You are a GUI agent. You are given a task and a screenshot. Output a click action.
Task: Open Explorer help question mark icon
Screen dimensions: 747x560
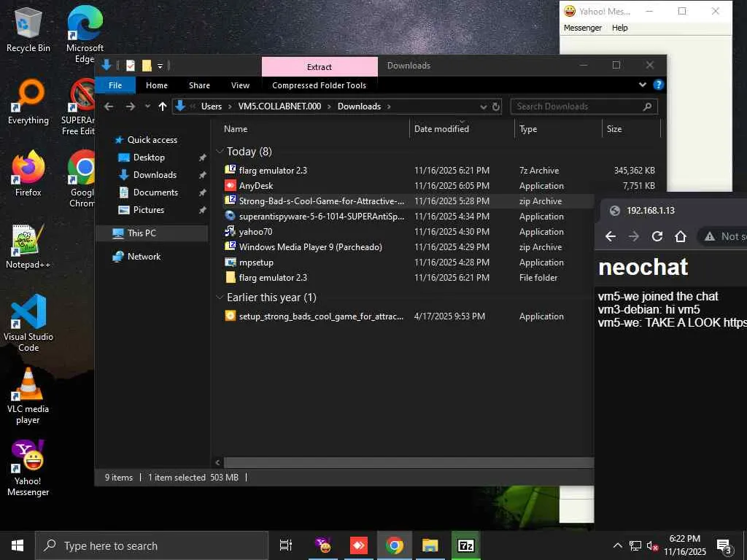click(x=659, y=85)
